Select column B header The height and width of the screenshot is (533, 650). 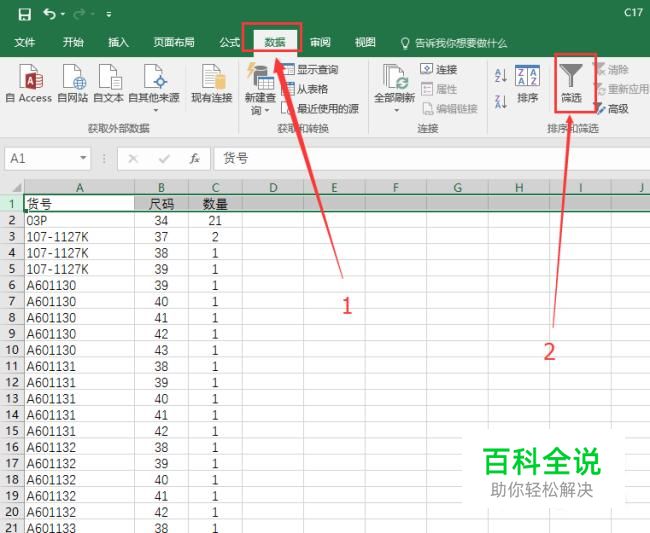(x=161, y=187)
